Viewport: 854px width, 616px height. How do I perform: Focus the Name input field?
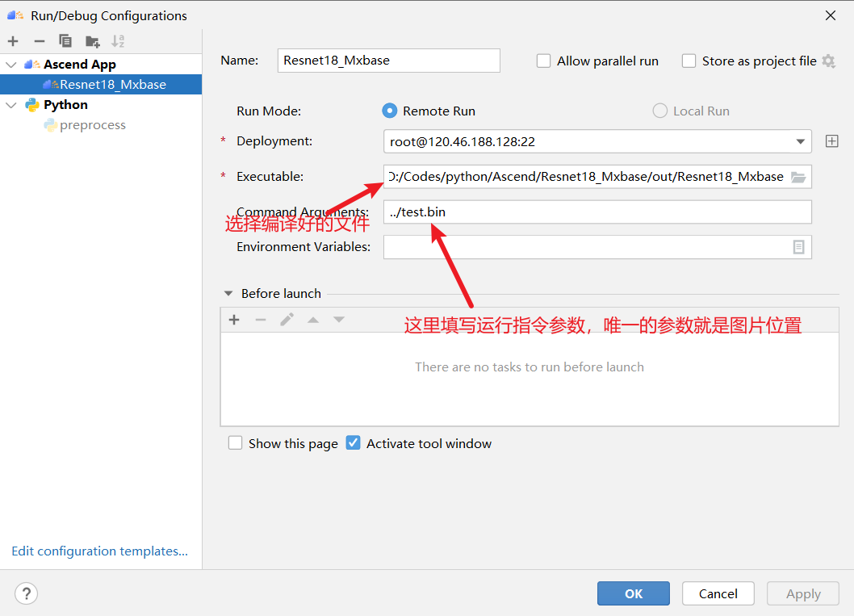389,61
